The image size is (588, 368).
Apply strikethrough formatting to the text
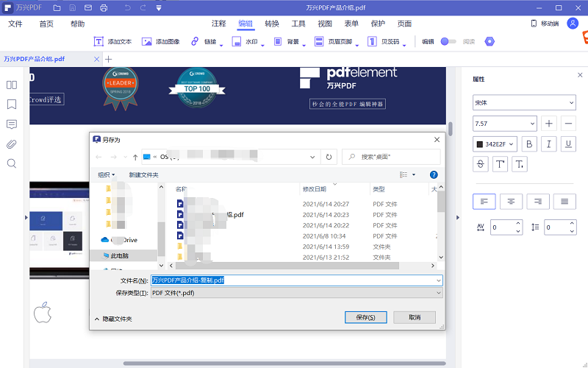(481, 163)
